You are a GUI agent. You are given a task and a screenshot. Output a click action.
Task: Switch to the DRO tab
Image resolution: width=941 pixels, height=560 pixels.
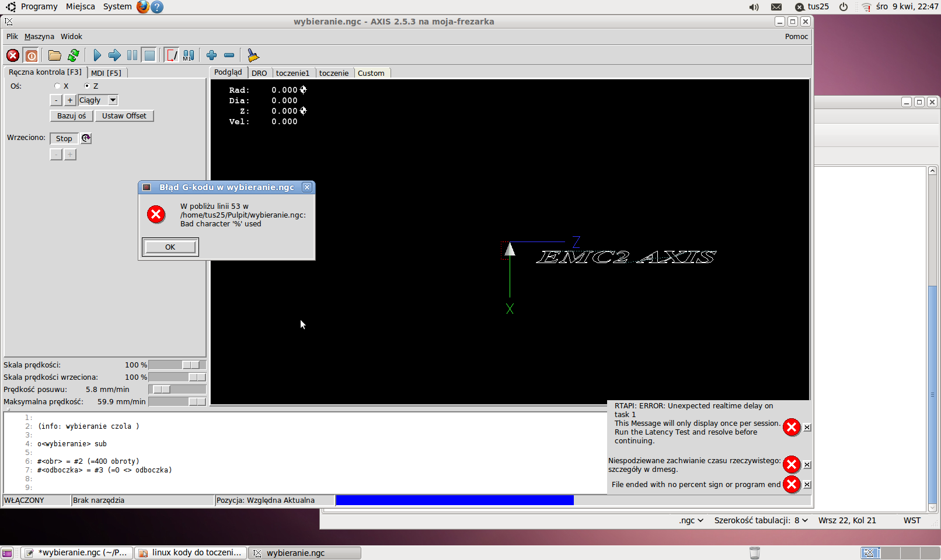click(259, 73)
